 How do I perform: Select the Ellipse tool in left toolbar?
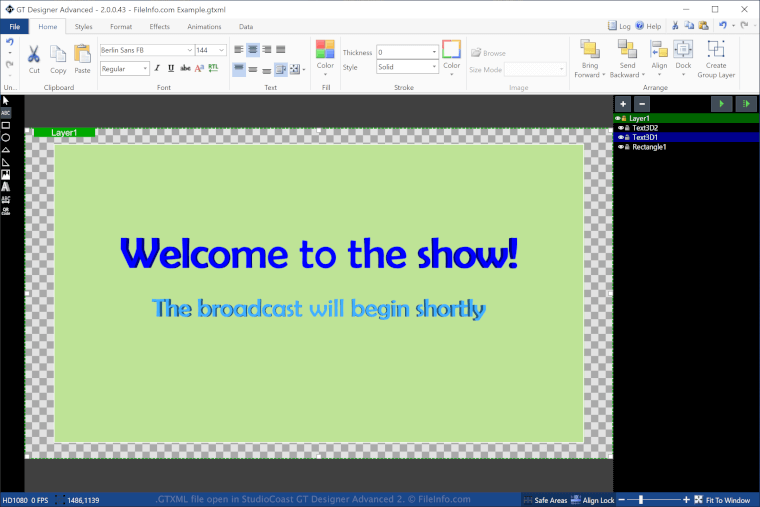(x=6, y=138)
